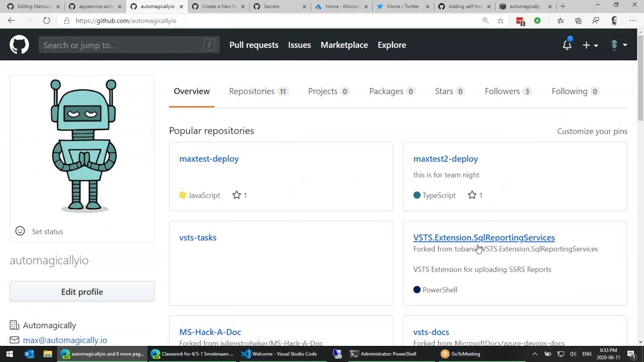Switch to Create a New Repository tab
This screenshot has height=362, width=644.
tap(218, 7)
